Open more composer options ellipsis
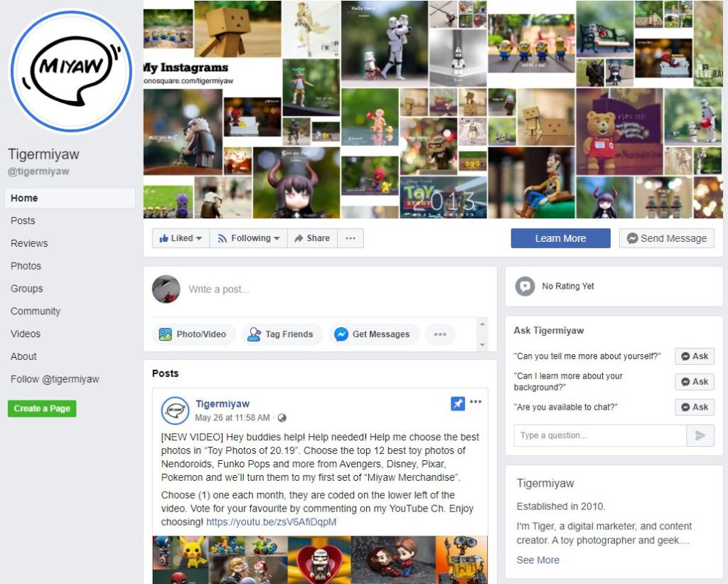This screenshot has width=728, height=584. click(x=439, y=334)
